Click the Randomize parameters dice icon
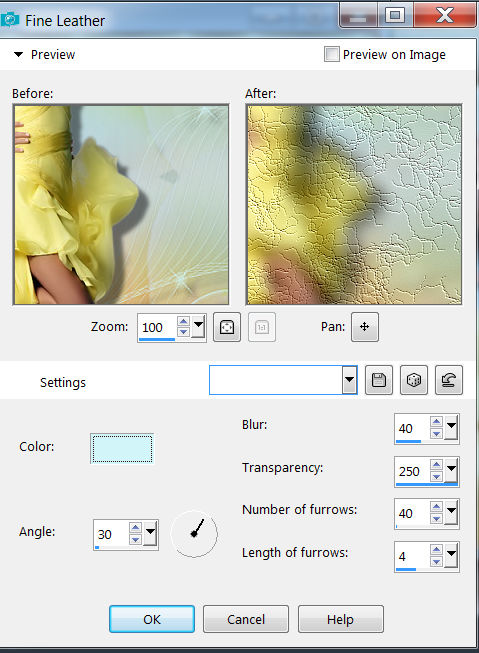The width and height of the screenshot is (479, 653). [414, 380]
